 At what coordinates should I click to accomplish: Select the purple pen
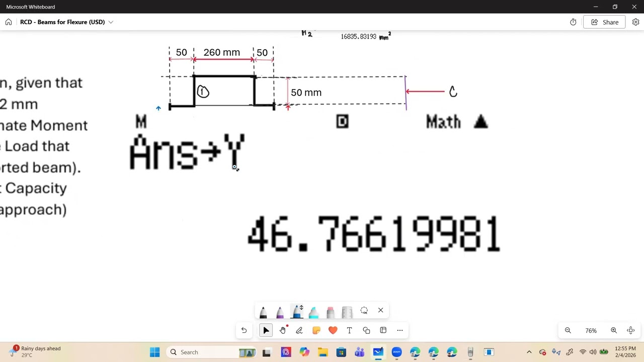click(x=280, y=312)
